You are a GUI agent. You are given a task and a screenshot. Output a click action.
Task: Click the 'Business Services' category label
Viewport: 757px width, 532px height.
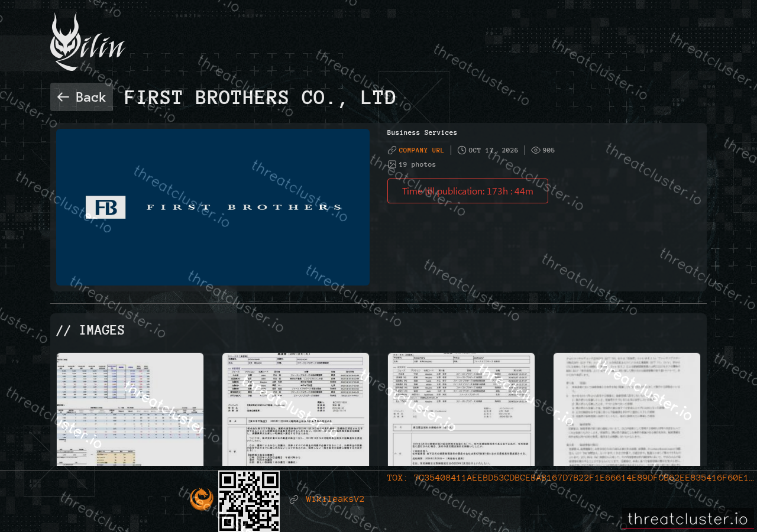(422, 132)
